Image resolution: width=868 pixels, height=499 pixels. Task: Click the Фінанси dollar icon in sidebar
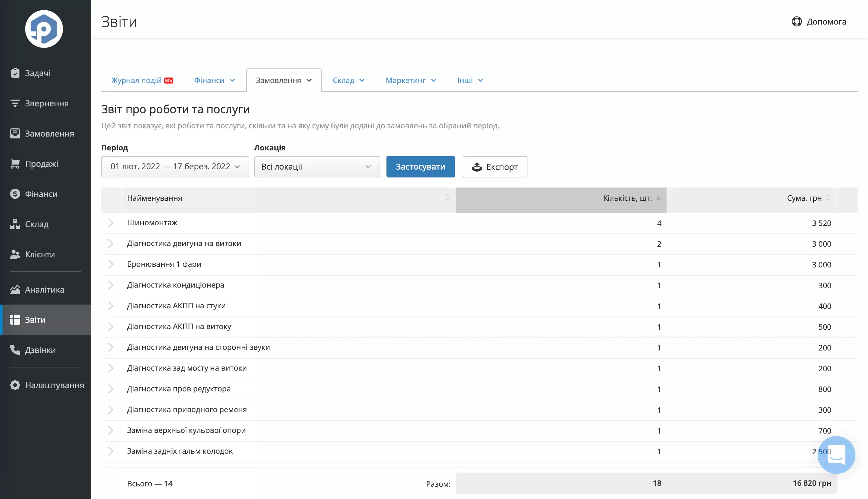tap(15, 193)
